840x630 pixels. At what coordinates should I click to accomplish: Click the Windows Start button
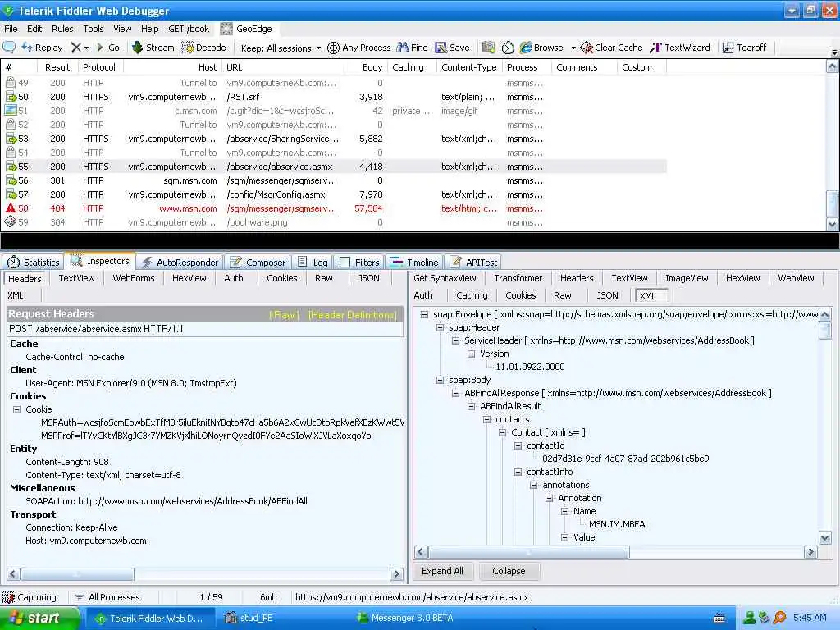coord(39,619)
